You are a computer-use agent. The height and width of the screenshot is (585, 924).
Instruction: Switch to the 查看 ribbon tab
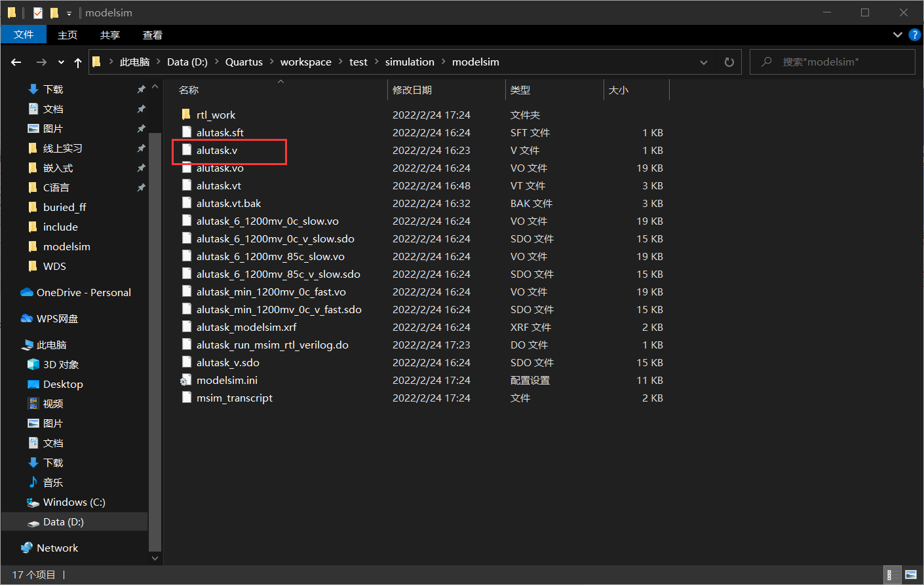point(152,35)
